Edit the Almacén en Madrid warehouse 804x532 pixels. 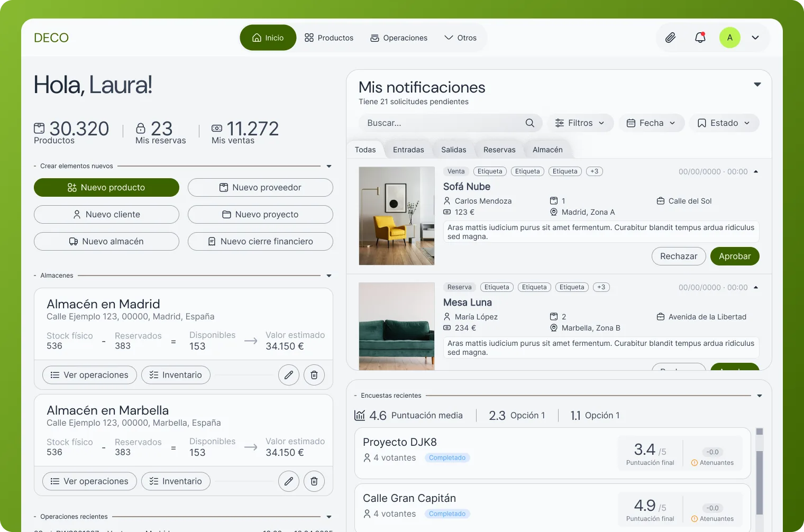[289, 375]
